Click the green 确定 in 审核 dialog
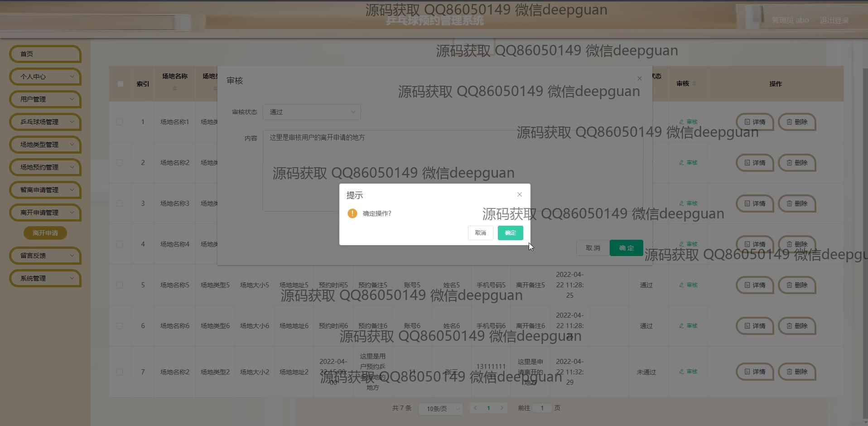The width and height of the screenshot is (868, 426). click(626, 248)
